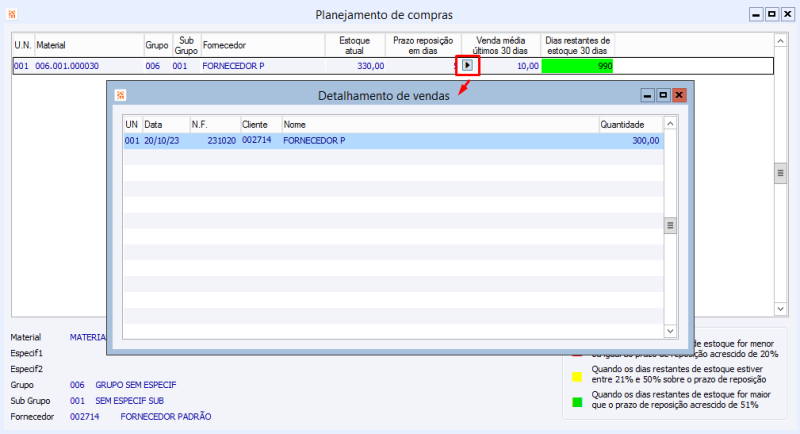Click Material column header in planning grid
This screenshot has height=434, width=800.
coord(88,45)
